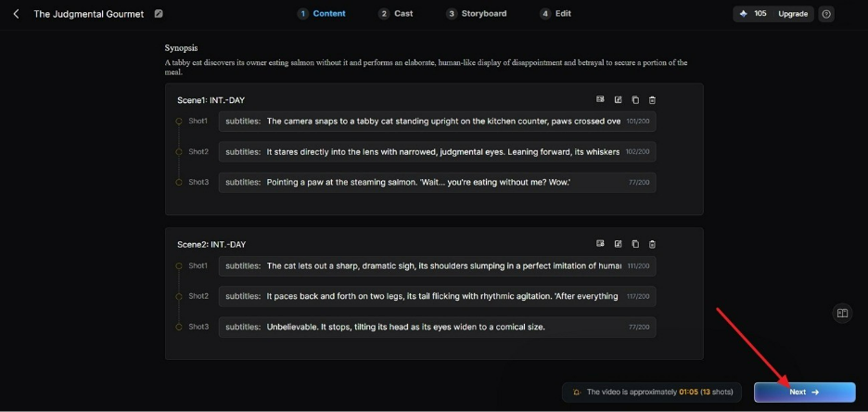Click the 102/200 character counter
The height and width of the screenshot is (412, 868).
click(x=638, y=152)
